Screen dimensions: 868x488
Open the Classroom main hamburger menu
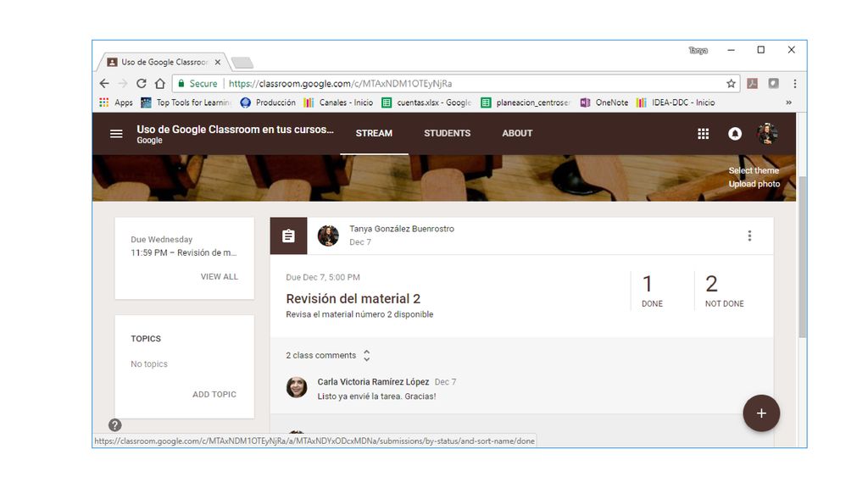tap(116, 134)
